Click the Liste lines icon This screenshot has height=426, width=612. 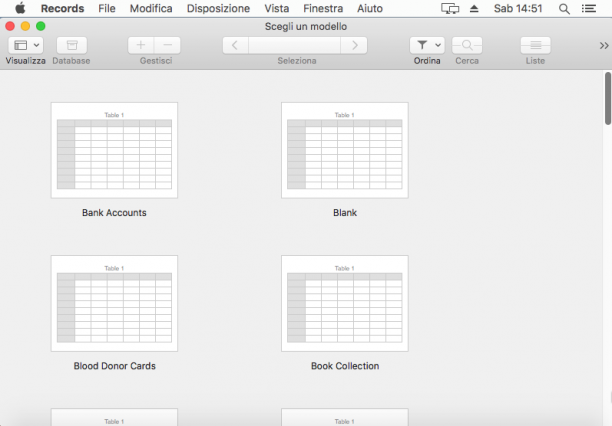pos(536,45)
